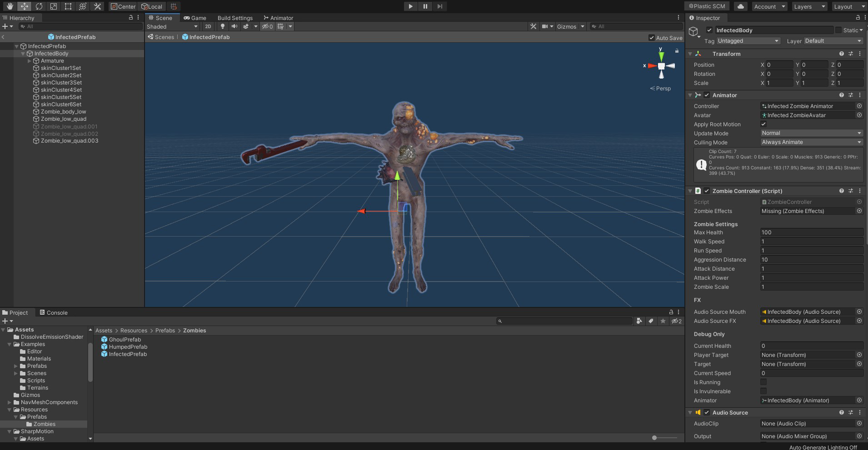Open the Tag Untagged dropdown
868x450 pixels.
point(748,41)
